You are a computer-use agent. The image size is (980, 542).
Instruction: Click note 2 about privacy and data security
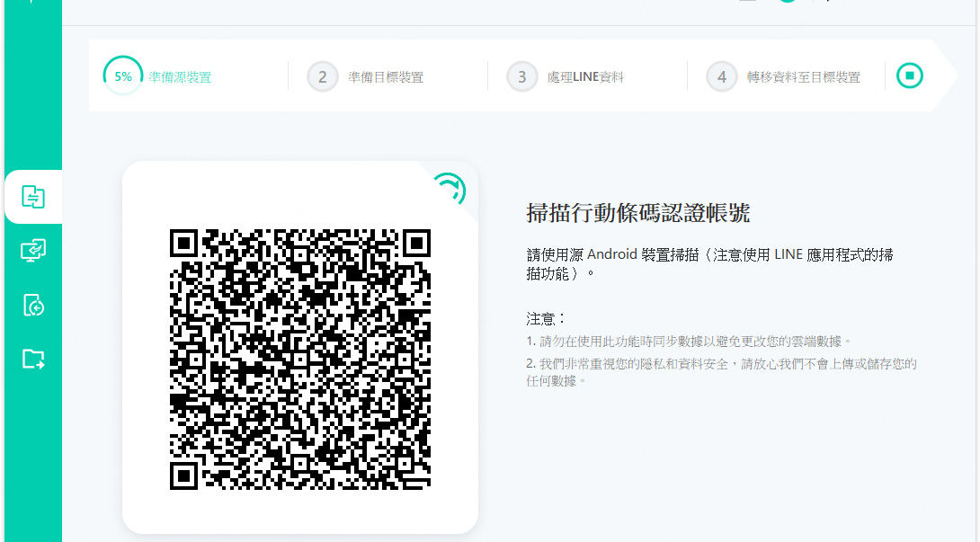coord(721,371)
